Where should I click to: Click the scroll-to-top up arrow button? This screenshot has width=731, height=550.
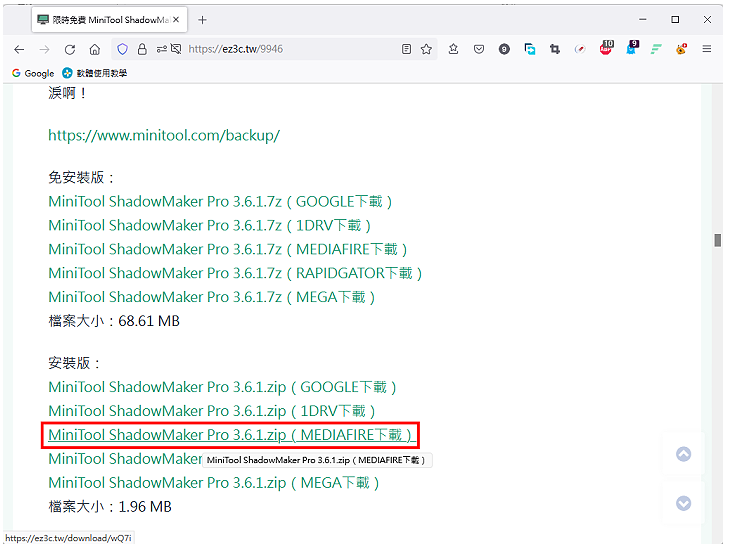pos(683,454)
